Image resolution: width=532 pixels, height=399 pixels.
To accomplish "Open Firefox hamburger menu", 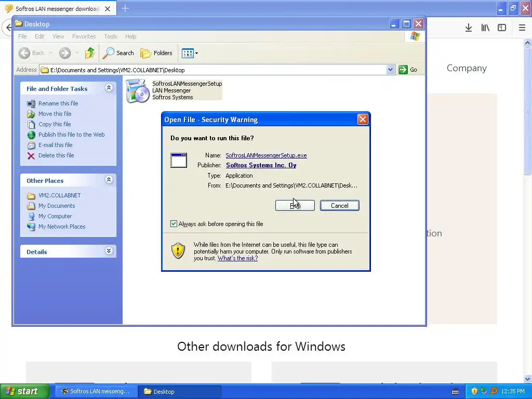I will 522,28.
